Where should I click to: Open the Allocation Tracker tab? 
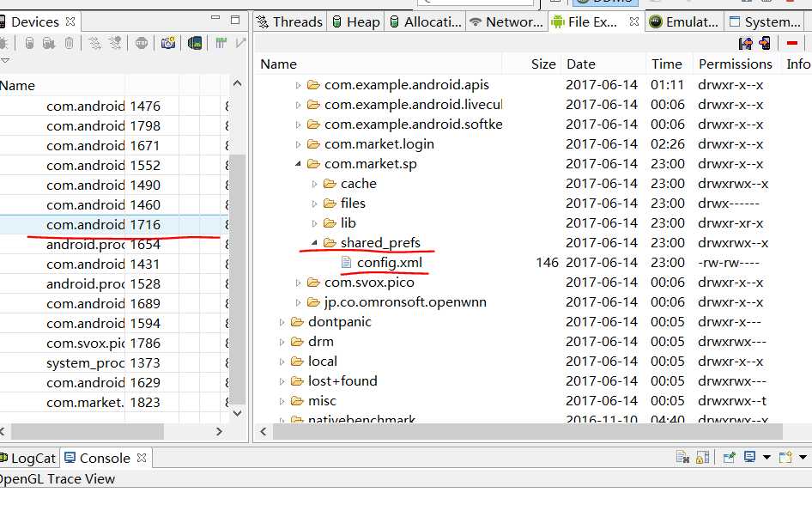tap(425, 21)
